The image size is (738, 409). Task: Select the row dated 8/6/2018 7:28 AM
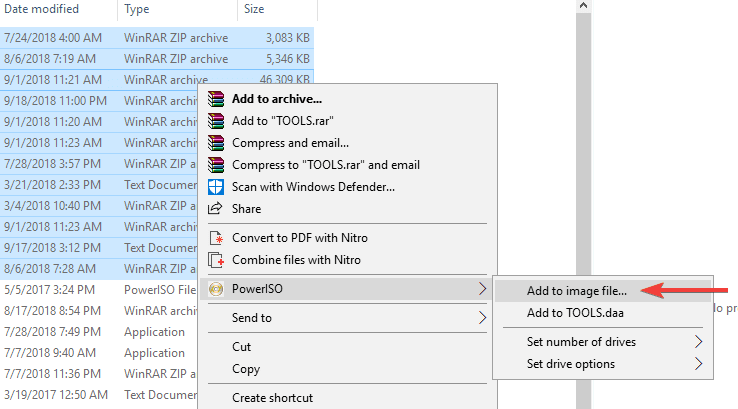(x=99, y=269)
